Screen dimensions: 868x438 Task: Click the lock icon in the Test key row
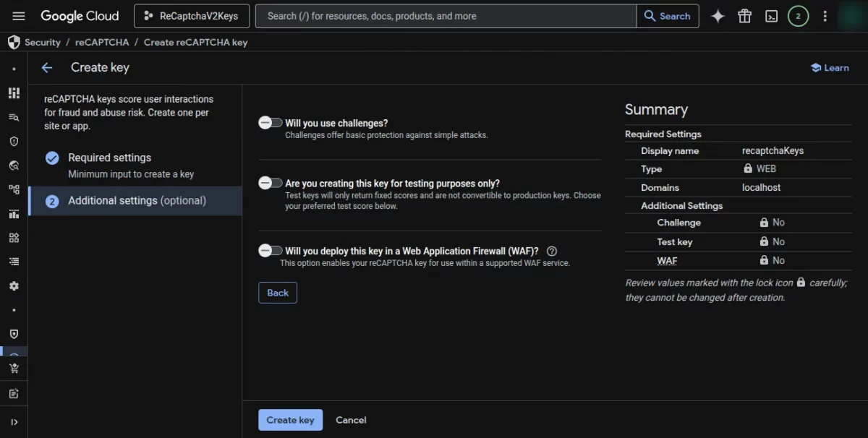tap(764, 241)
